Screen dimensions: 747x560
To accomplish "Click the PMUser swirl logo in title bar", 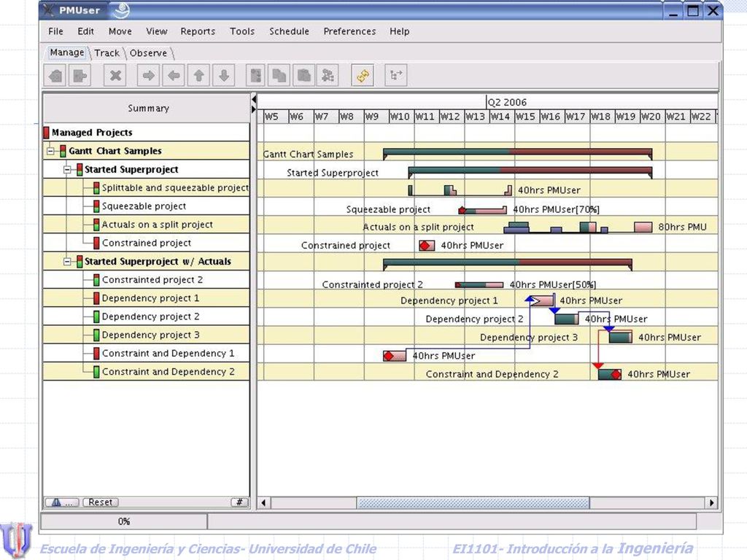I will 122,9.
